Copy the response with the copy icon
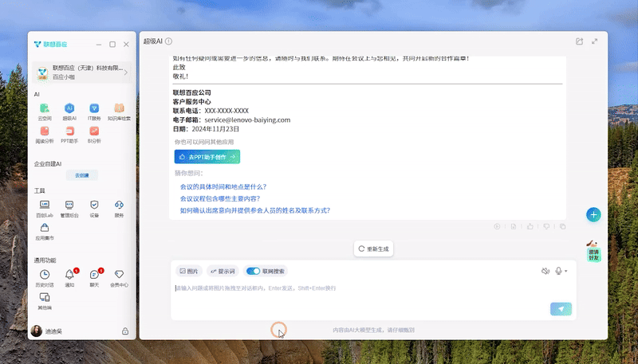Image resolution: width=638 pixels, height=364 pixels. click(x=563, y=226)
